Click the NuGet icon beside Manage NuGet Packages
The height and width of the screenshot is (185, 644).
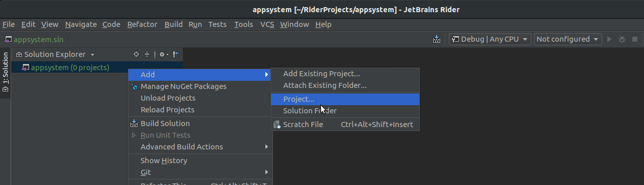coord(134,86)
